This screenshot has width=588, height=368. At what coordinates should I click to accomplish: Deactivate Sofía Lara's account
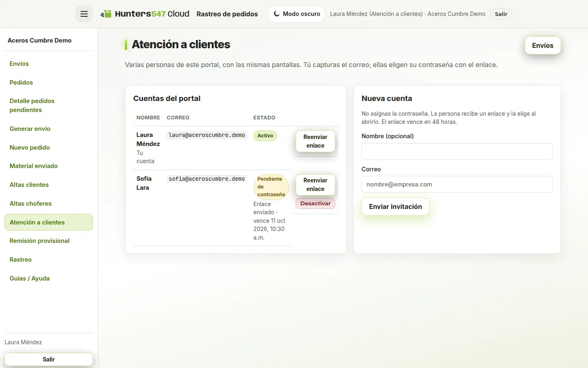pos(315,204)
